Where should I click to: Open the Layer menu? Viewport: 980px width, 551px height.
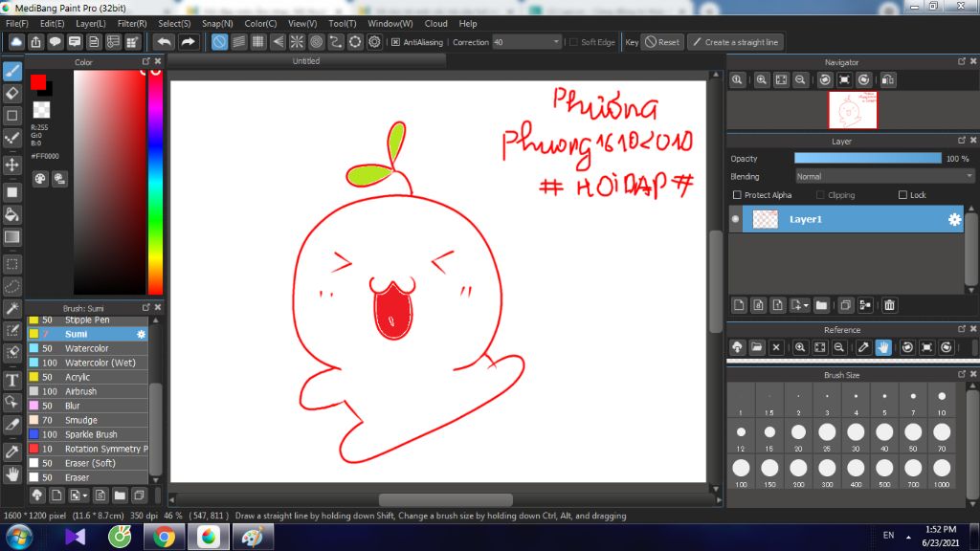coord(91,23)
